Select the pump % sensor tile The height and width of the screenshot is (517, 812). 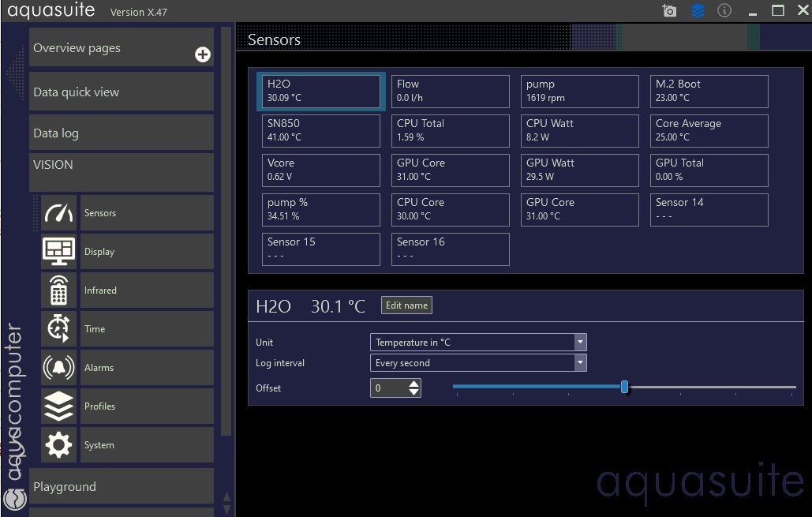click(321, 210)
